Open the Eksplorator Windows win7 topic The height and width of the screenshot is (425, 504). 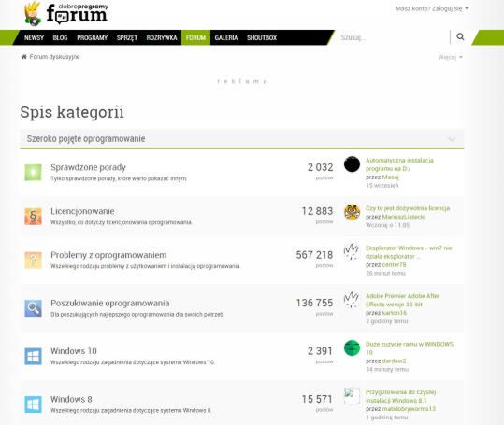point(409,252)
